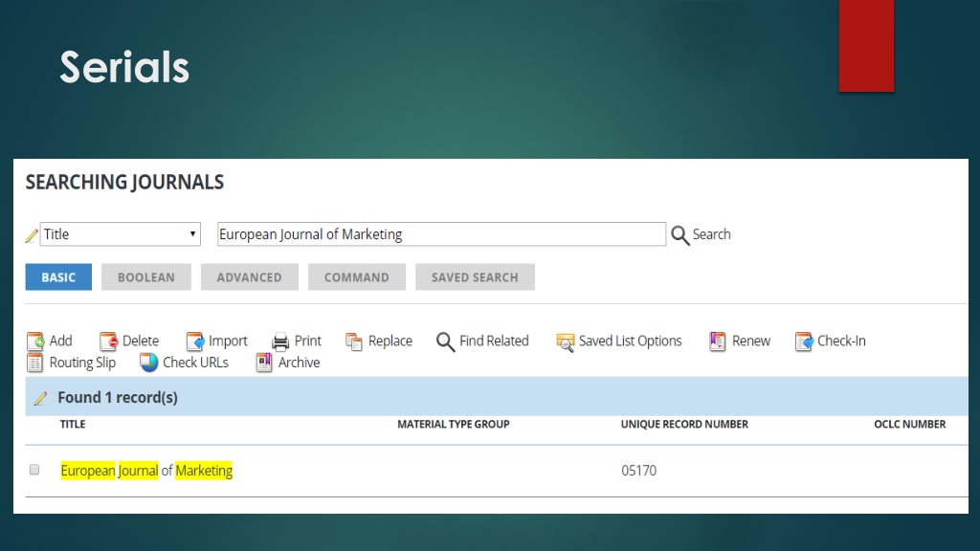
Task: Click the Add text label
Action: point(60,341)
